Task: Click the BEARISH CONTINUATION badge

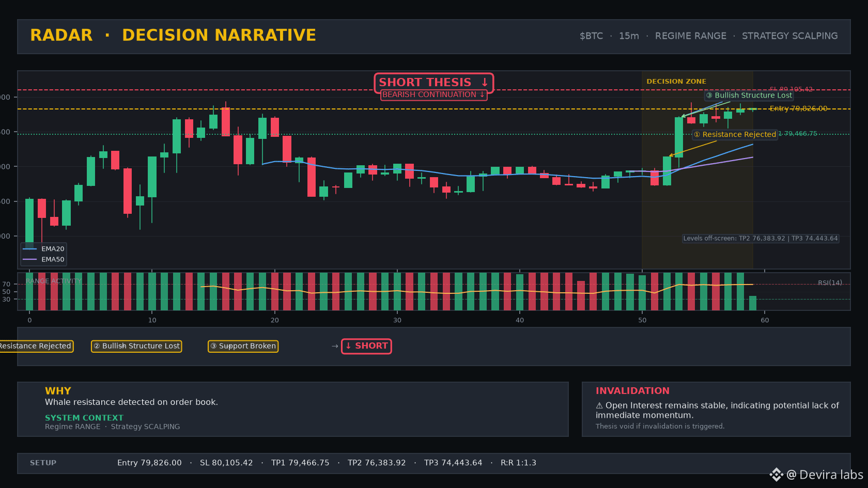Action: tap(434, 95)
